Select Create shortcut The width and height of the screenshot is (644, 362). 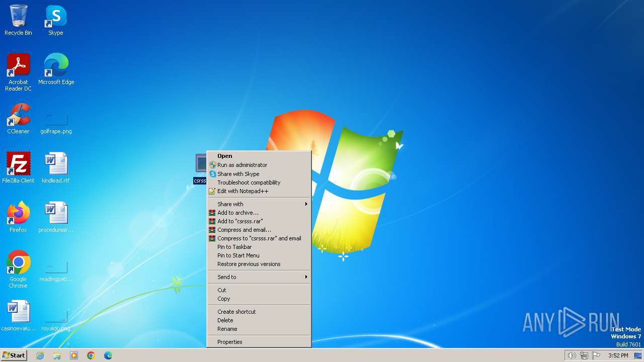259,312
